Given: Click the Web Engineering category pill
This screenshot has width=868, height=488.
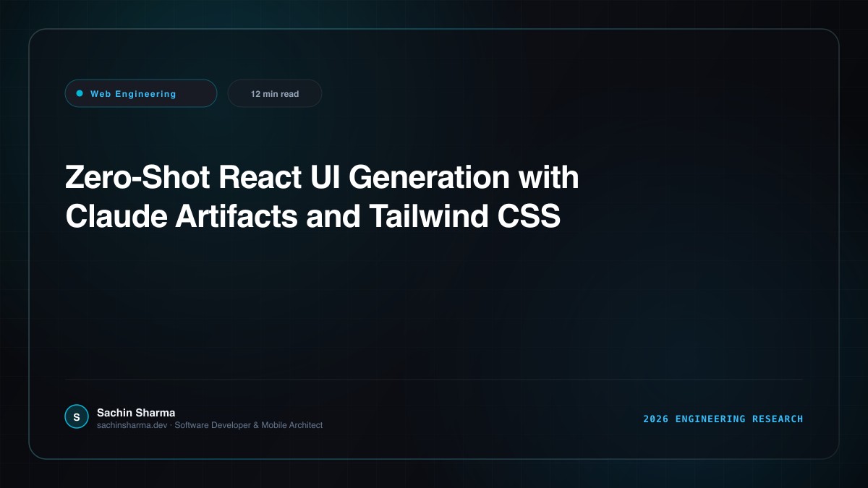Looking at the screenshot, I should [141, 93].
